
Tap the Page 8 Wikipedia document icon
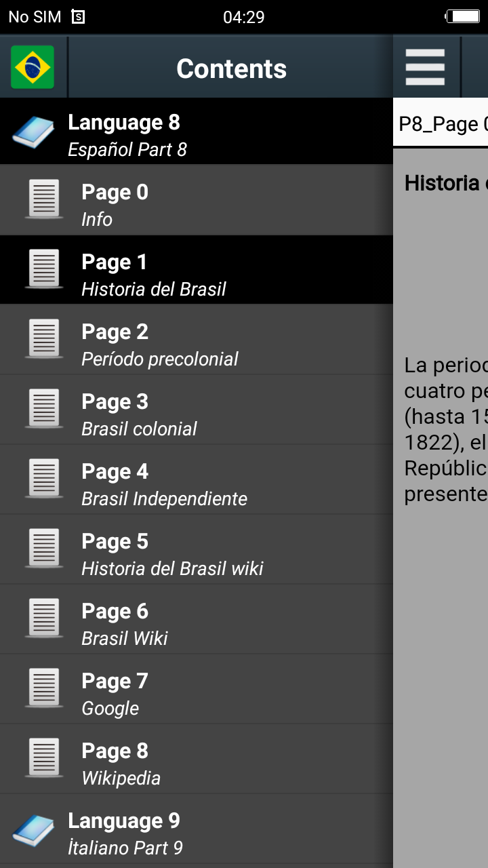(44, 758)
